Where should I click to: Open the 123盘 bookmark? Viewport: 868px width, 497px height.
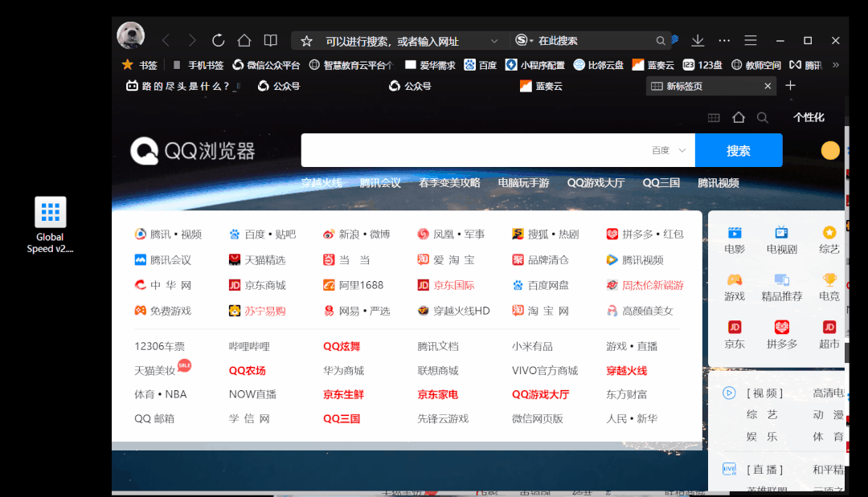pos(702,65)
